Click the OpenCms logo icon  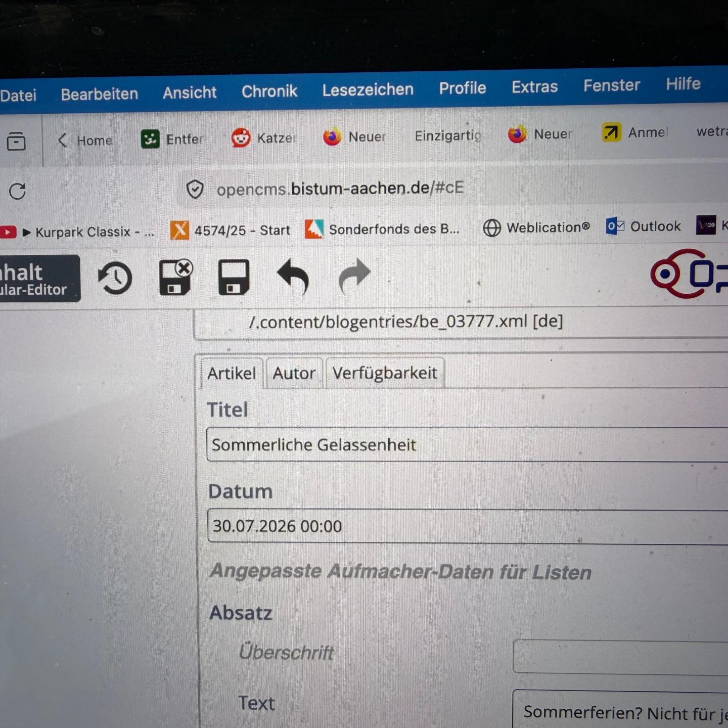(x=689, y=274)
